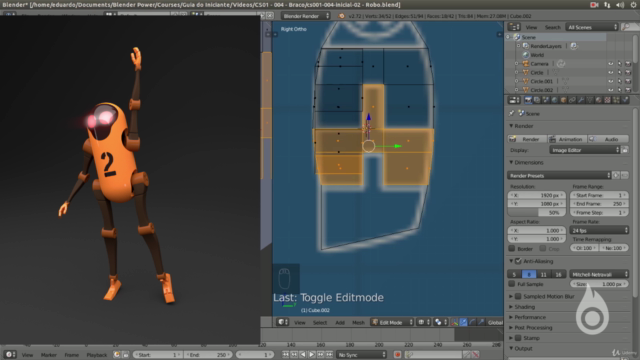The image size is (640, 360).
Task: Open the Select menu in 3D view
Action: coord(320,322)
